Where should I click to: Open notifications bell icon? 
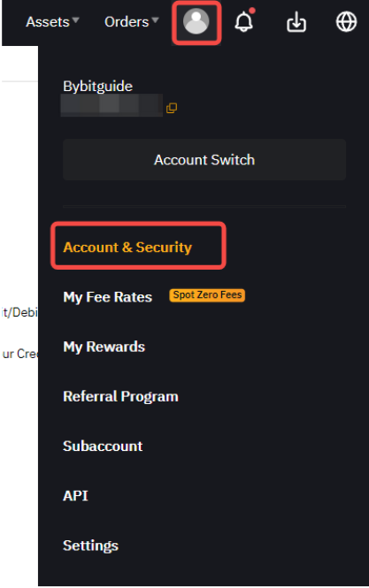click(244, 20)
